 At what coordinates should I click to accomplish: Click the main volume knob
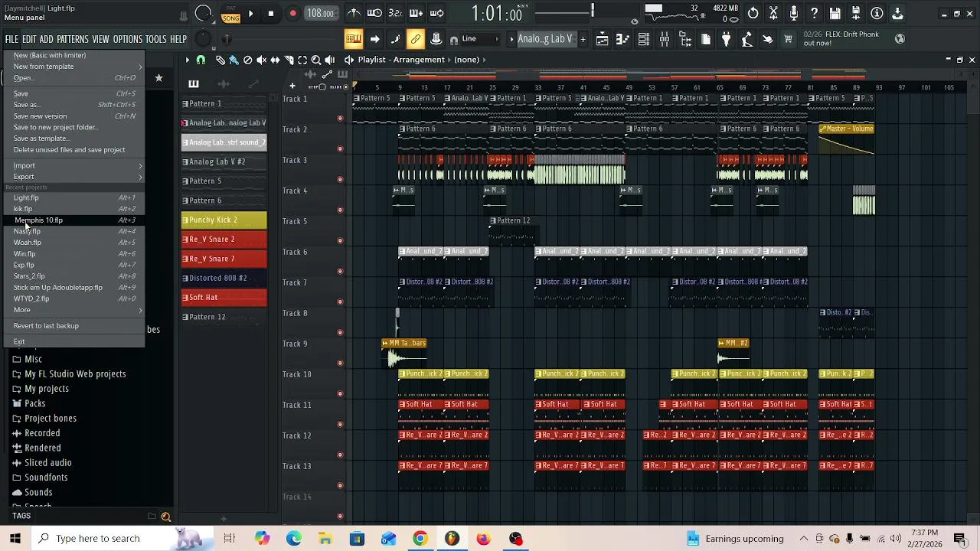pyautogui.click(x=203, y=13)
